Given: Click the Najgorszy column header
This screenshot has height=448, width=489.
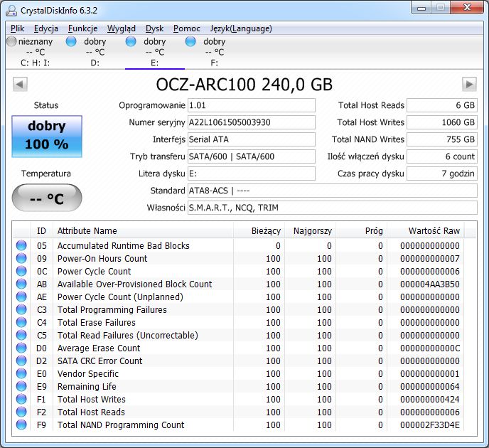Looking at the screenshot, I should coord(311,231).
